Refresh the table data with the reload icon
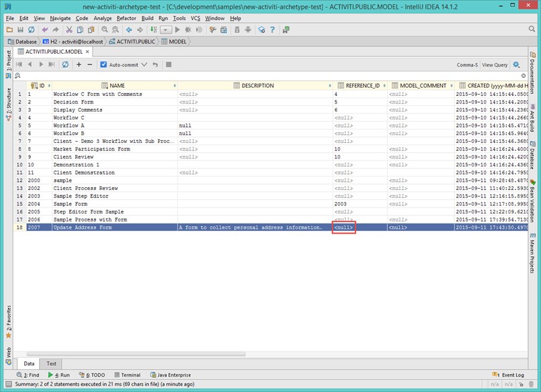 (x=65, y=64)
